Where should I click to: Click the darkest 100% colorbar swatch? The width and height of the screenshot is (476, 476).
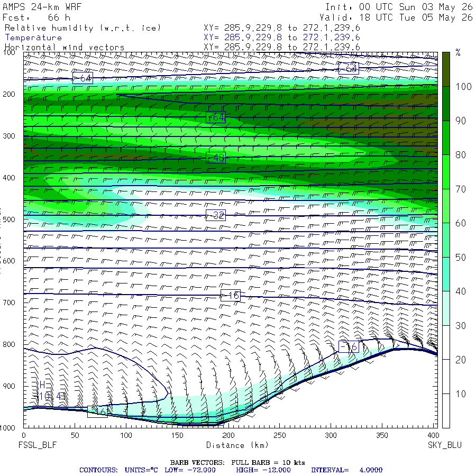pyautogui.click(x=446, y=69)
